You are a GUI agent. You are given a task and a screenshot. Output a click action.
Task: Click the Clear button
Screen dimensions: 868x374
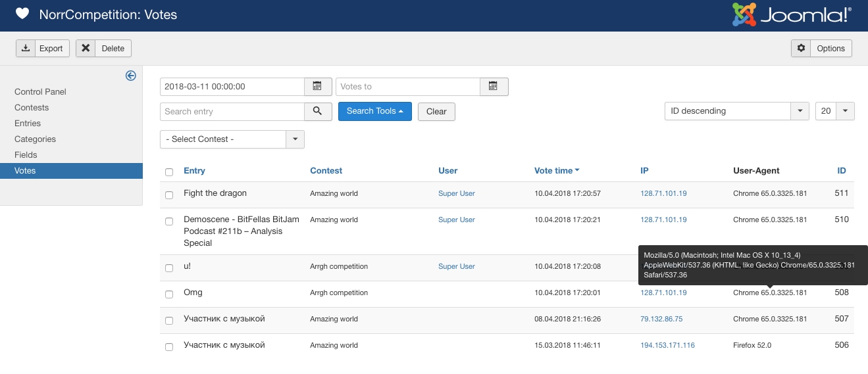click(436, 112)
